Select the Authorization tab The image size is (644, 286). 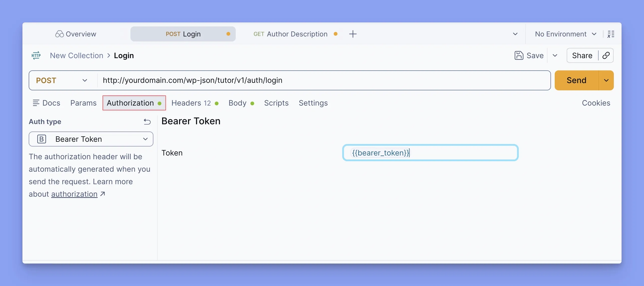tap(134, 103)
